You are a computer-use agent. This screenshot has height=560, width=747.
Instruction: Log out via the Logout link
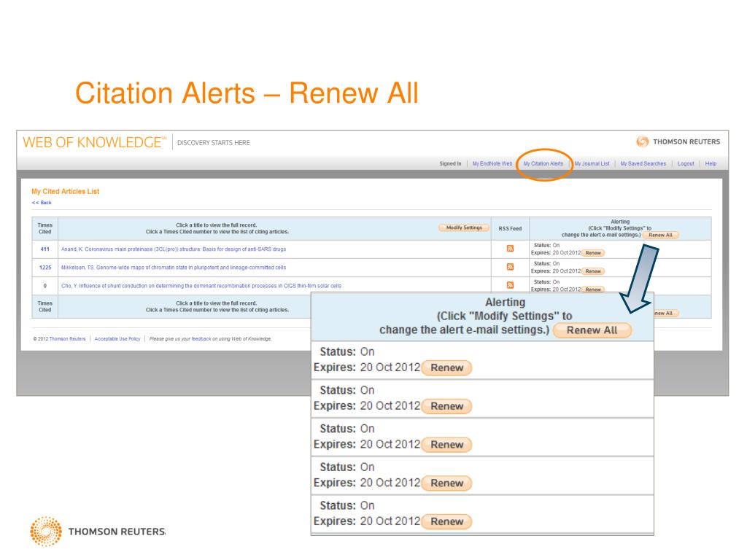tap(686, 164)
